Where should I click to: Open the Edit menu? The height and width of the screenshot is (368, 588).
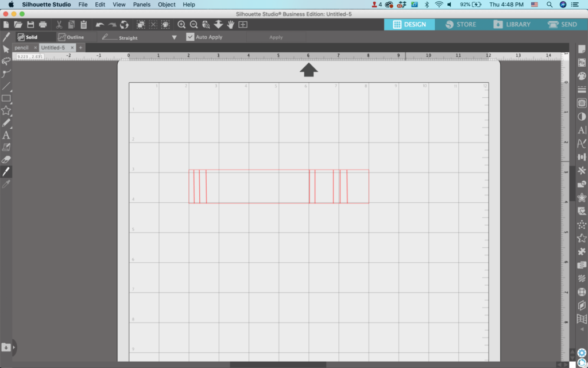pos(100,5)
